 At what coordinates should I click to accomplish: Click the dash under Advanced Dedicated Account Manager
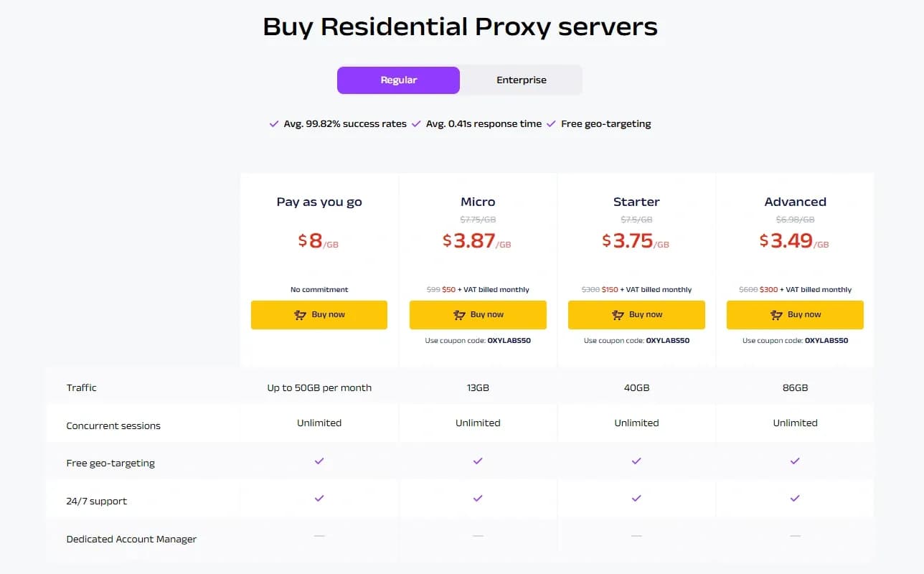coord(794,535)
